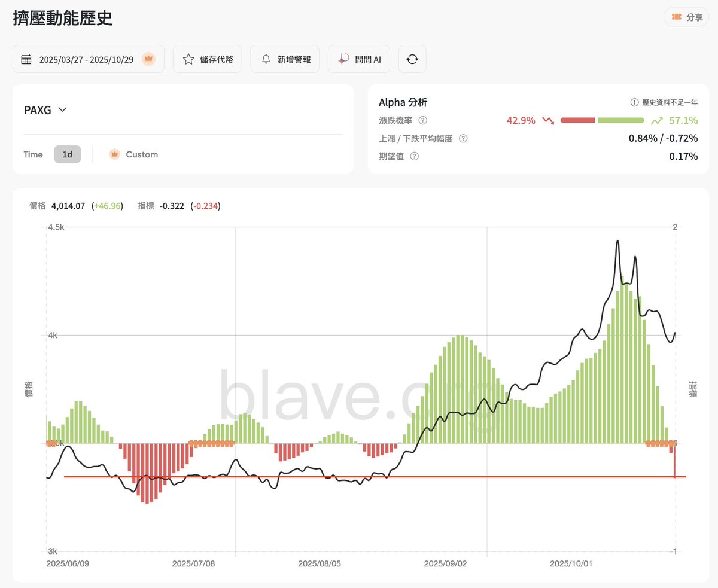
Task: Click help icon next to 期望值
Action: click(415, 156)
